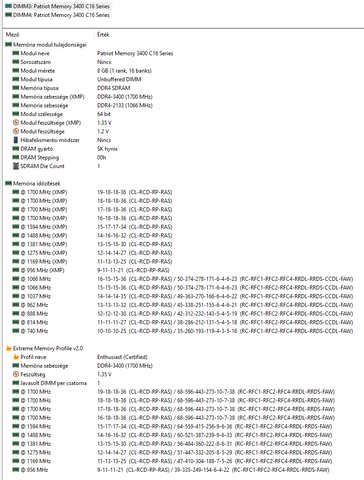Select timings containing 51-447-332-205-8-5-29
The image size is (364, 480).
pyautogui.click(x=215, y=452)
